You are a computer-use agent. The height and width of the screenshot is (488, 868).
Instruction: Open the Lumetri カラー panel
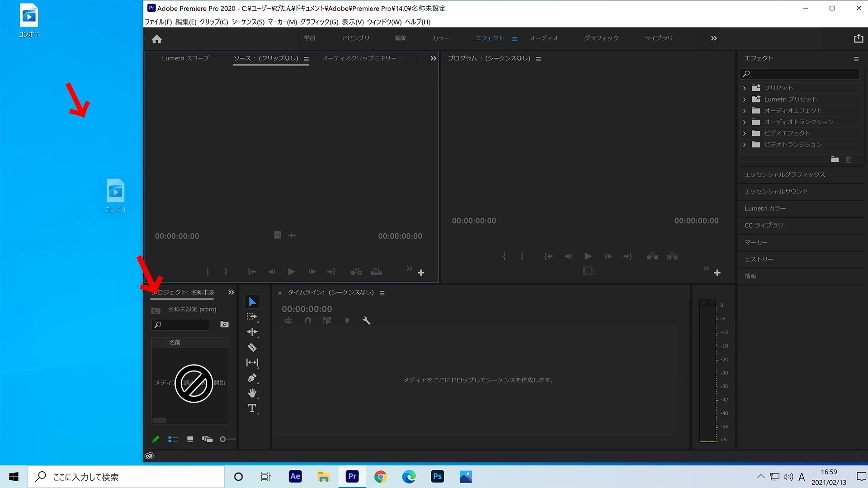(765, 208)
